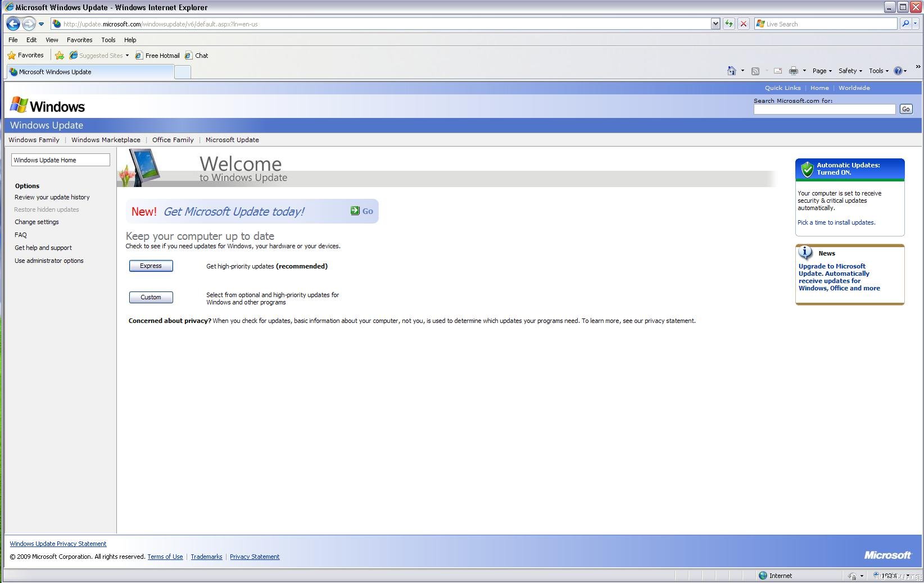Go to Home link in the page header
This screenshot has width=924, height=583.
coord(819,88)
